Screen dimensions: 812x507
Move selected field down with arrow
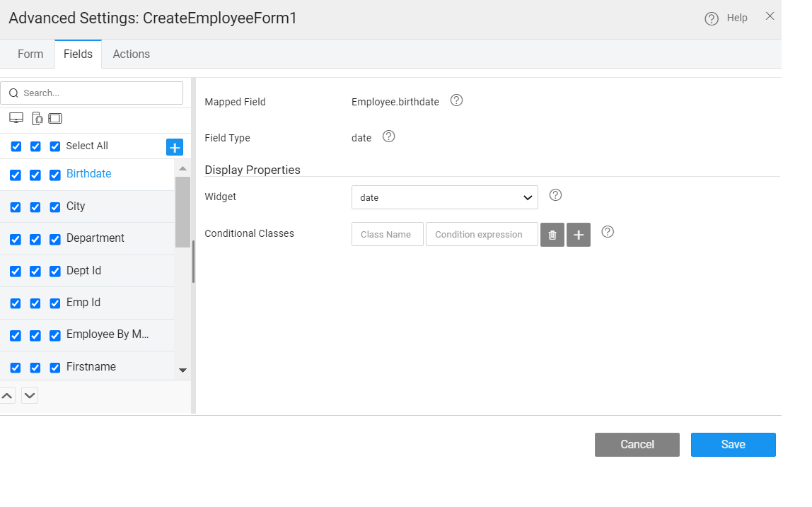coord(30,395)
